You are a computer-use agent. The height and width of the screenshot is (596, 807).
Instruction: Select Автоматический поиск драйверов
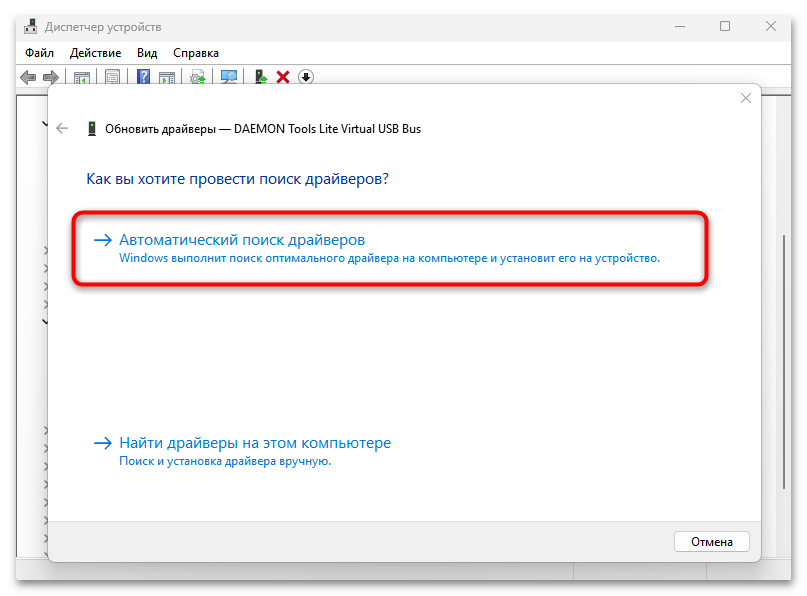point(242,240)
